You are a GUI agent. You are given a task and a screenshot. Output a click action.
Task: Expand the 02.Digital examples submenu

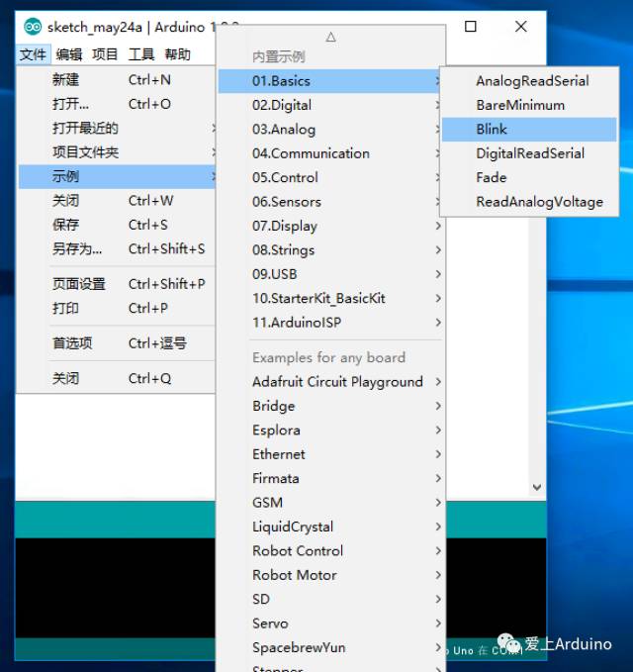(x=330, y=105)
